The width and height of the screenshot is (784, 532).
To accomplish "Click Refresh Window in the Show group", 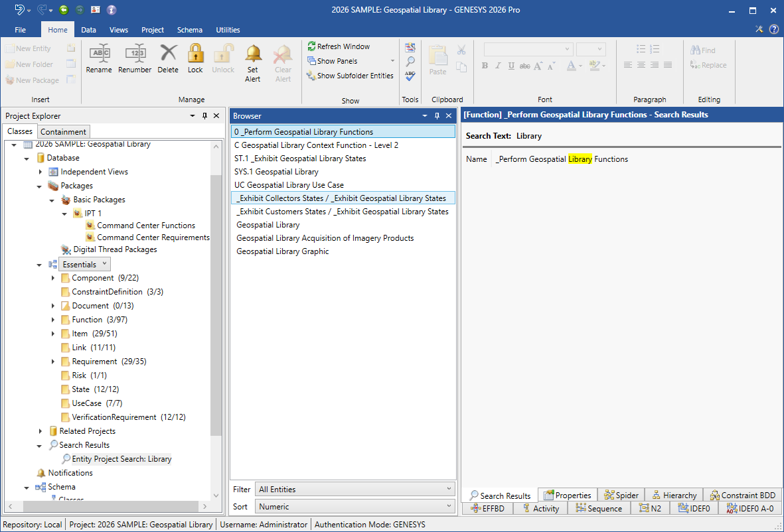I will pos(339,46).
